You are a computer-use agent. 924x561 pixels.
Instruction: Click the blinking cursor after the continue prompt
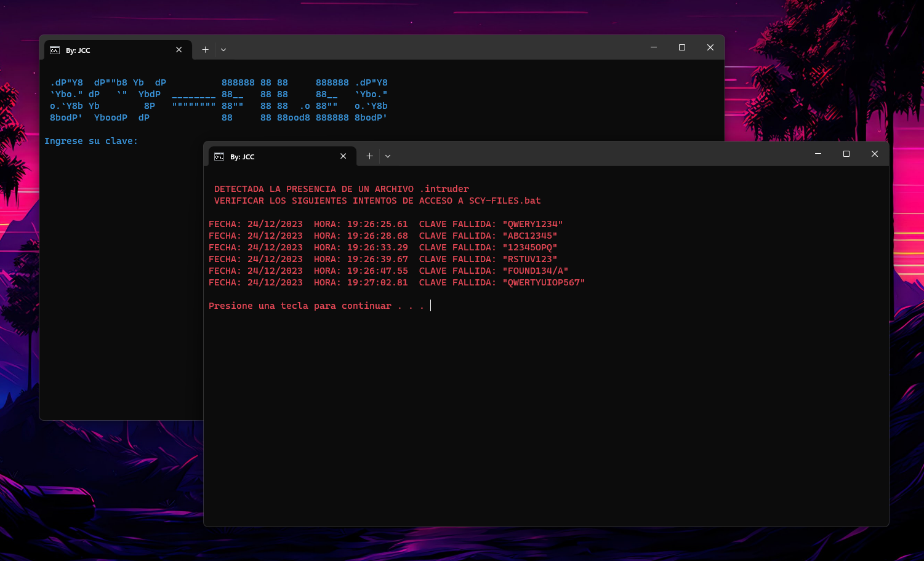point(430,305)
